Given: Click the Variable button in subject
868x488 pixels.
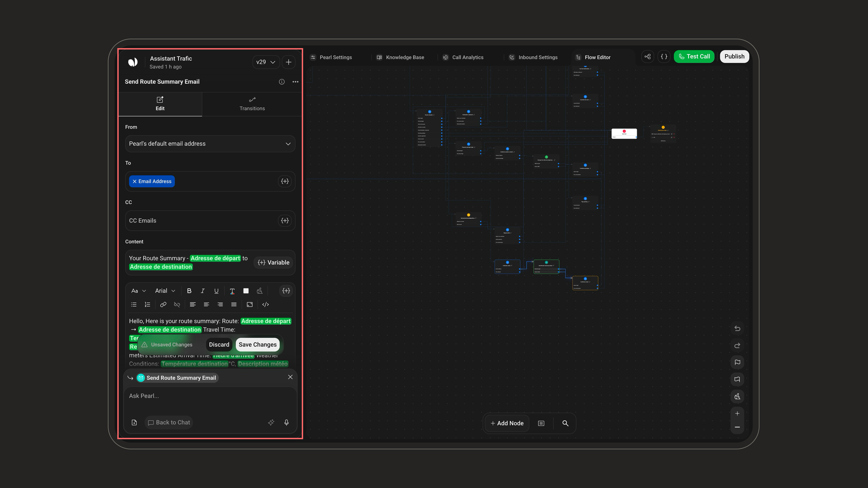Looking at the screenshot, I should [274, 263].
